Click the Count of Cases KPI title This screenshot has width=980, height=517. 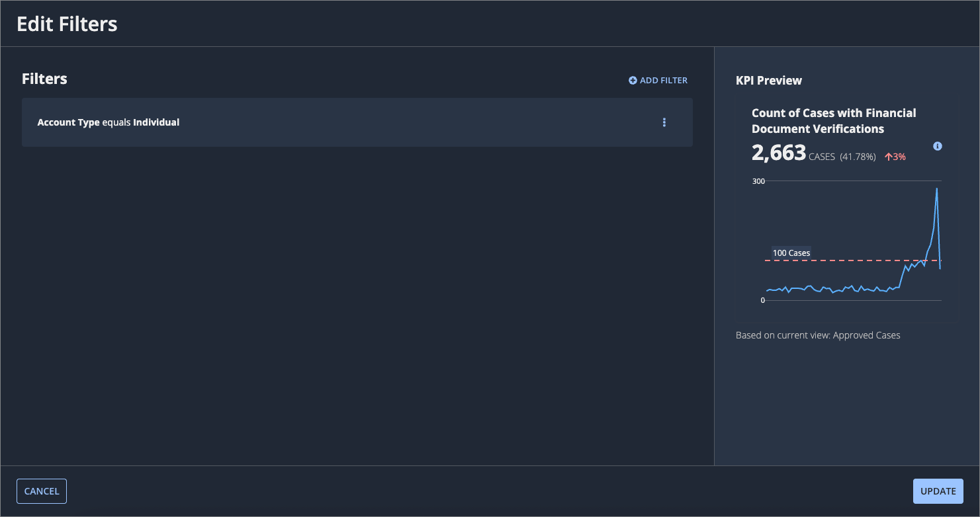pyautogui.click(x=834, y=121)
